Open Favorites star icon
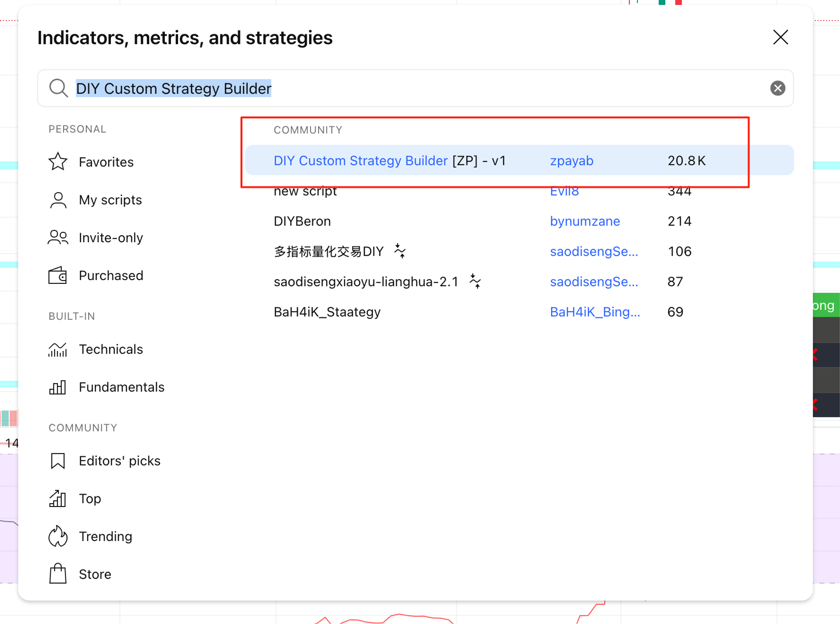840x624 pixels. point(58,162)
